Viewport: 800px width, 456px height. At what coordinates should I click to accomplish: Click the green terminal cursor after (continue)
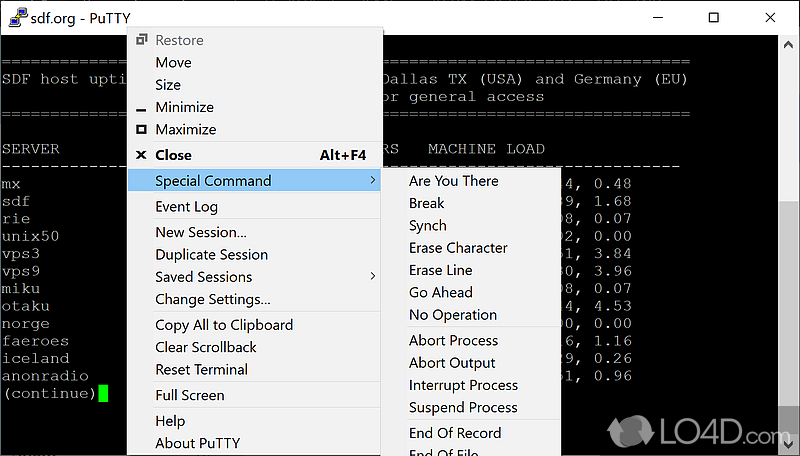pyautogui.click(x=102, y=393)
